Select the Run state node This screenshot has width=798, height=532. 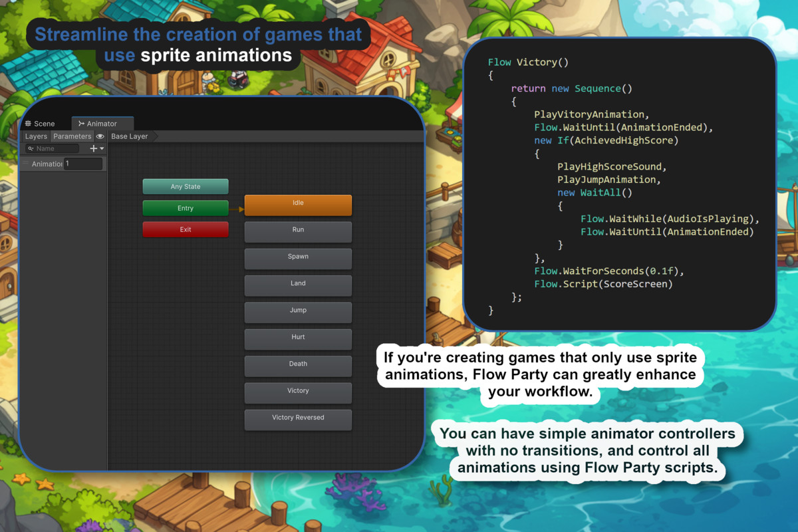coord(298,232)
